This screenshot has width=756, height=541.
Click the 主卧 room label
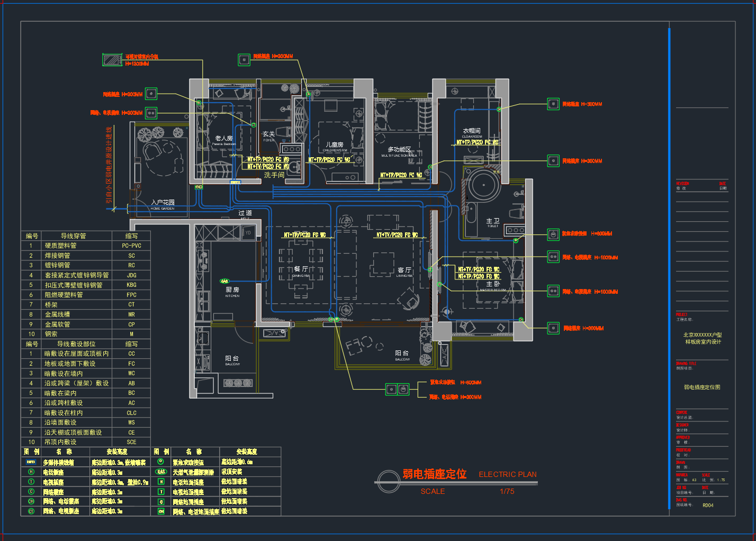(x=493, y=284)
